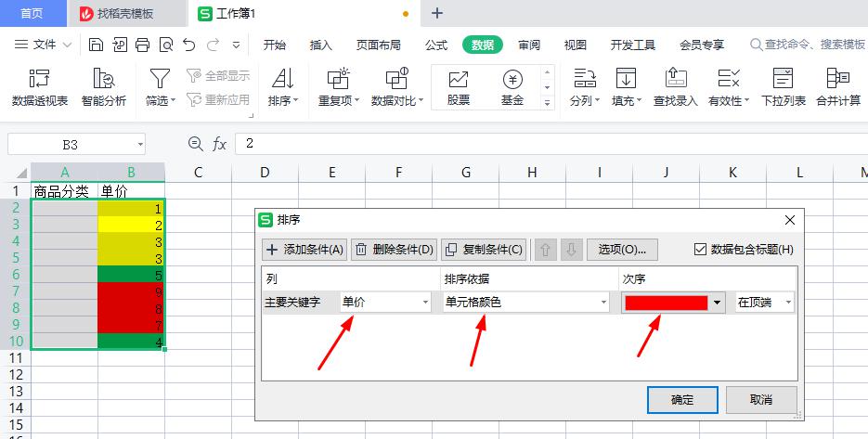Viewport: 868px width, 439px height.
Task: Click 复制条件(C) button
Action: coord(485,250)
